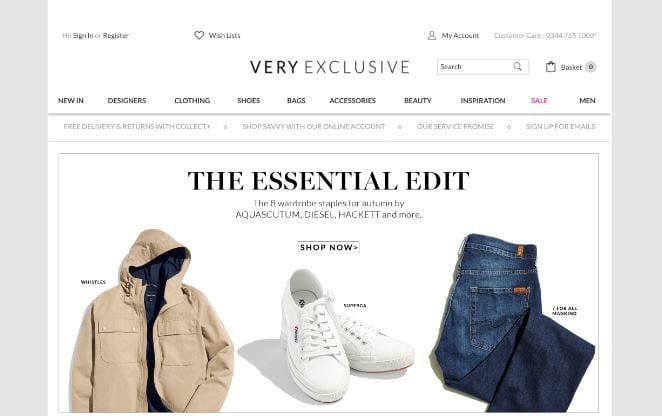Click the My Account person icon
Screen dimensions: 662x416
coord(431,35)
